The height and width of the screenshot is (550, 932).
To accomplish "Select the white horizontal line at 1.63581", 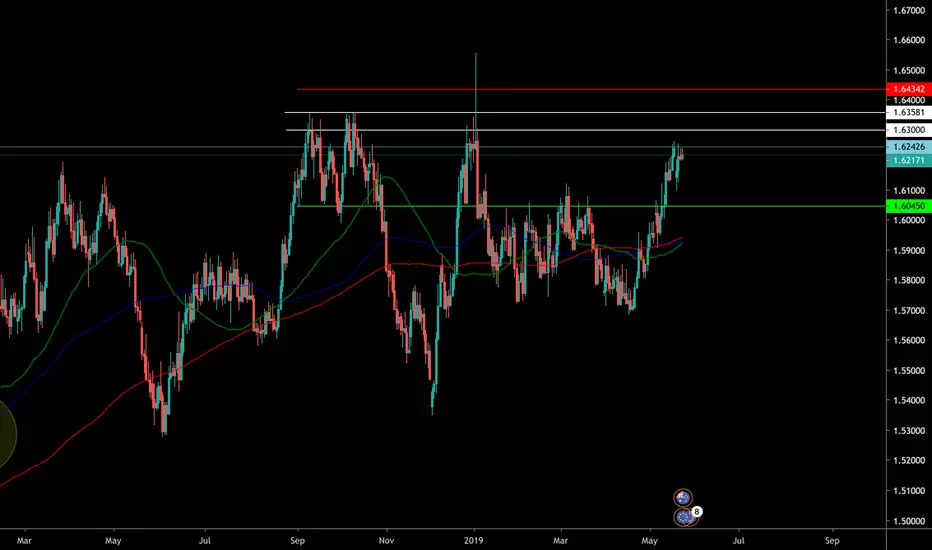I will (x=585, y=112).
